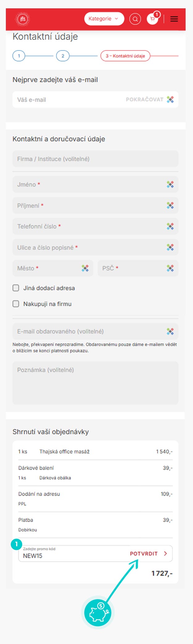Click the site logo in the header
The image size is (193, 644).
23,19
